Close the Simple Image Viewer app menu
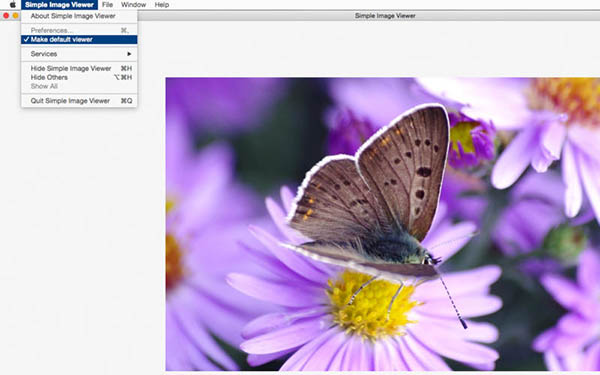This screenshot has height=375, width=600. click(x=59, y=5)
